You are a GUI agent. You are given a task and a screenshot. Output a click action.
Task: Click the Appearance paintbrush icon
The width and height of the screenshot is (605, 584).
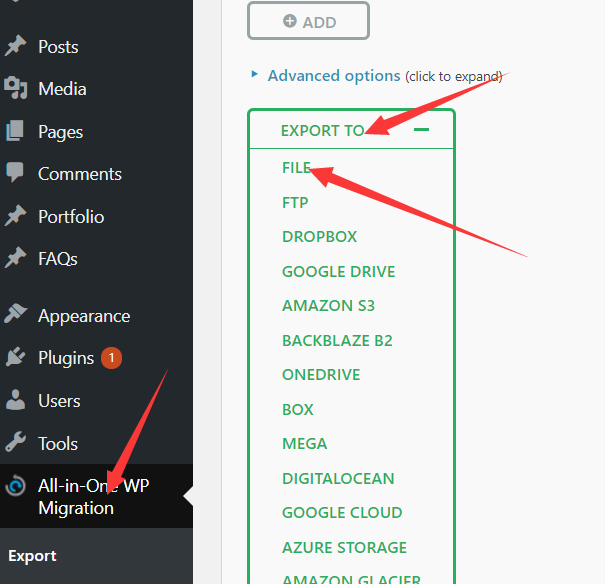pos(16,316)
